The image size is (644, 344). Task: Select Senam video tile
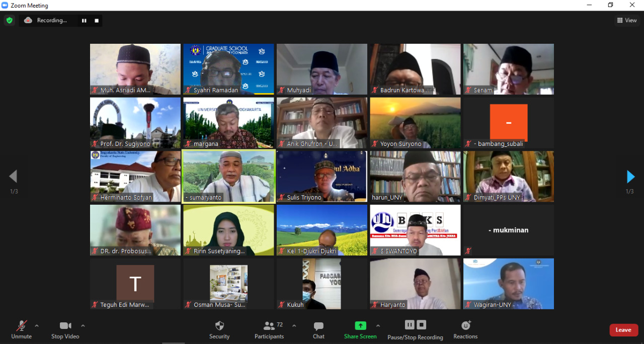509,69
